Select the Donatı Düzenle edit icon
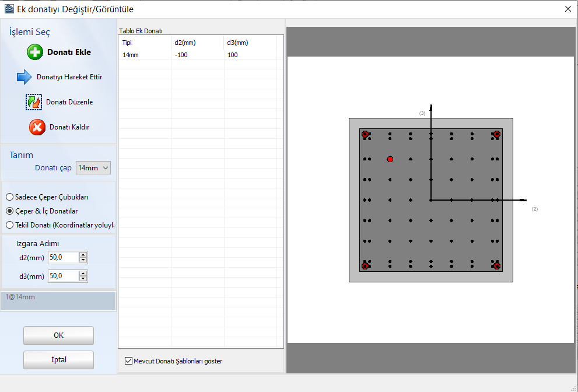 click(x=34, y=102)
